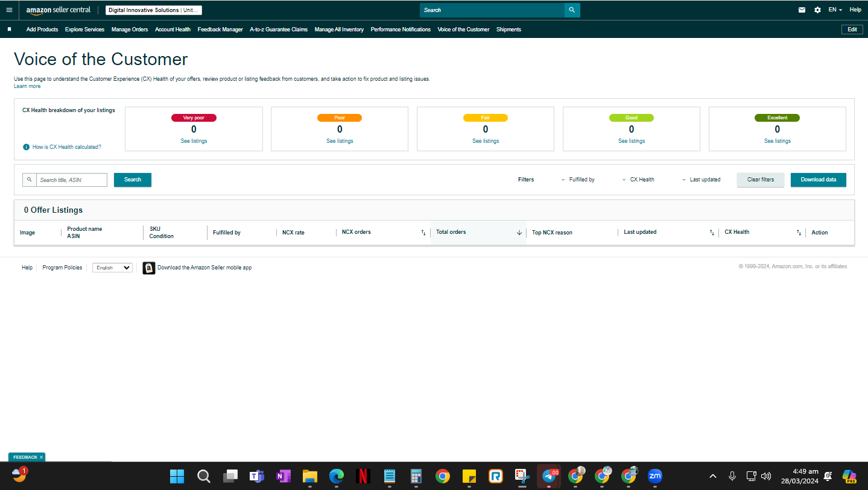Expand the Fulfilled by filter
Image resolution: width=868 pixels, height=490 pixels.
(x=578, y=180)
